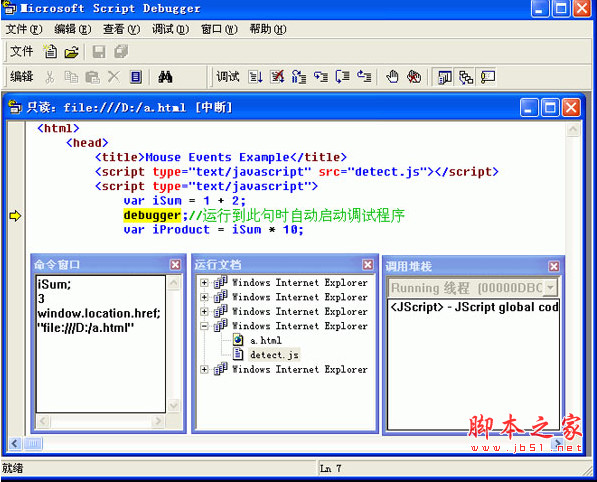Click the 'var iProduct = iSum * 10;' line
Viewport: 597px width, 482px height.
213,230
